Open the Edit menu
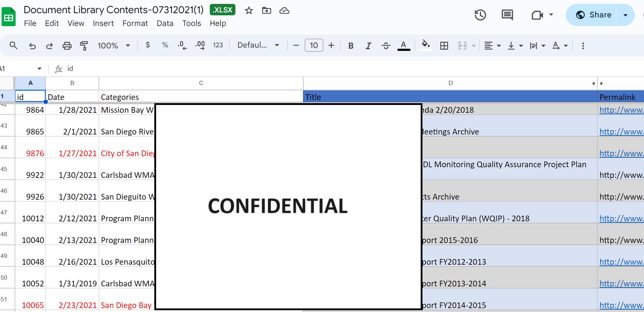644x312 pixels. [x=52, y=23]
